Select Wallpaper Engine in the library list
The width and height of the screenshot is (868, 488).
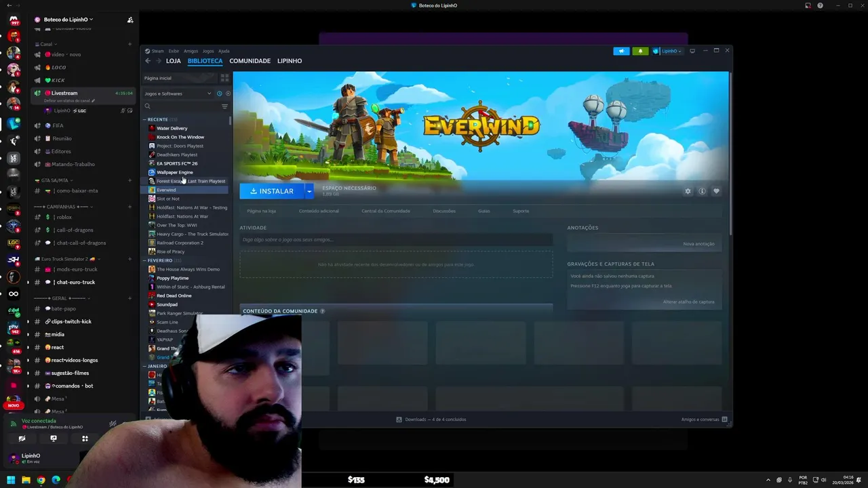175,172
